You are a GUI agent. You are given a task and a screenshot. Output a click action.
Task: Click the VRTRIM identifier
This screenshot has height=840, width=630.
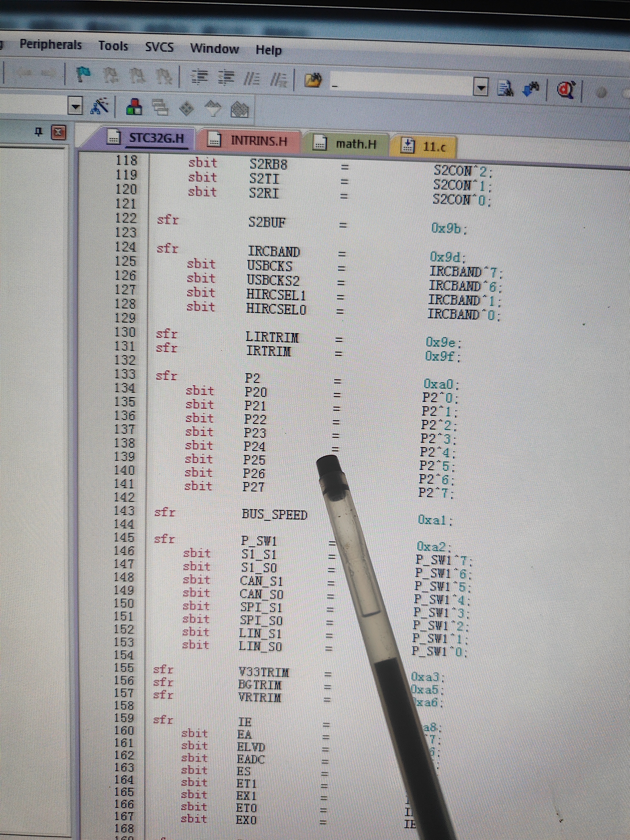(x=259, y=698)
